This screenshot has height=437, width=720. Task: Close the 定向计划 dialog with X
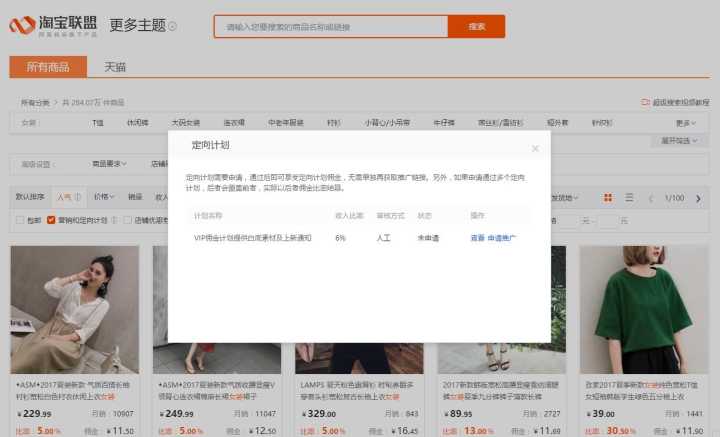tap(535, 148)
